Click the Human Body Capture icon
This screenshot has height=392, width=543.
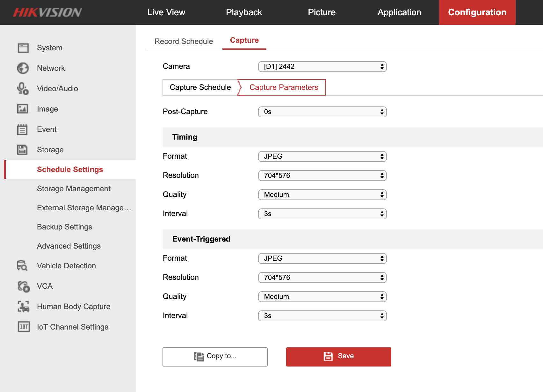coord(23,307)
